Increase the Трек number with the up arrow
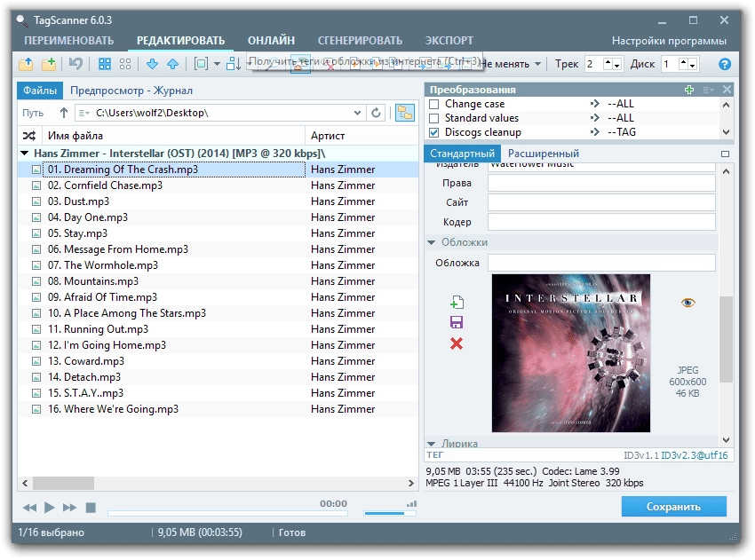The image size is (755, 560). point(608,62)
